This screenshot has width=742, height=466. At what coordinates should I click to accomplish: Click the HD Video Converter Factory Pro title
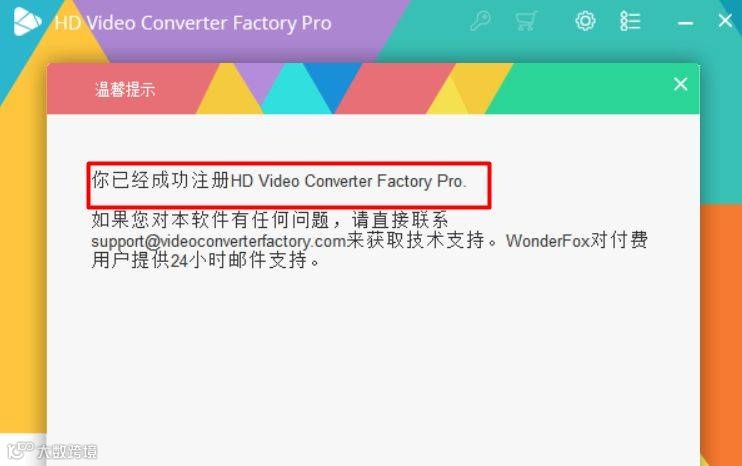click(x=193, y=23)
